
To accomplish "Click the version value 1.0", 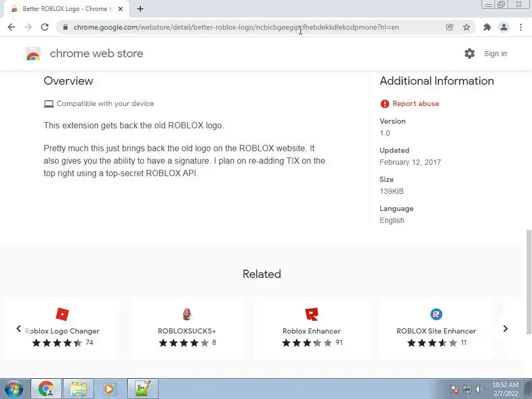I will pos(385,133).
